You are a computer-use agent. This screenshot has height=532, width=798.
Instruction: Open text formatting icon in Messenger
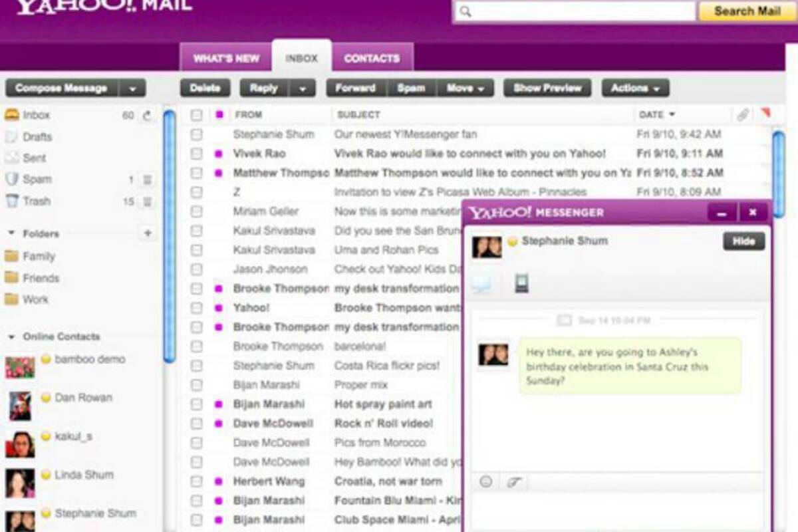click(x=513, y=482)
